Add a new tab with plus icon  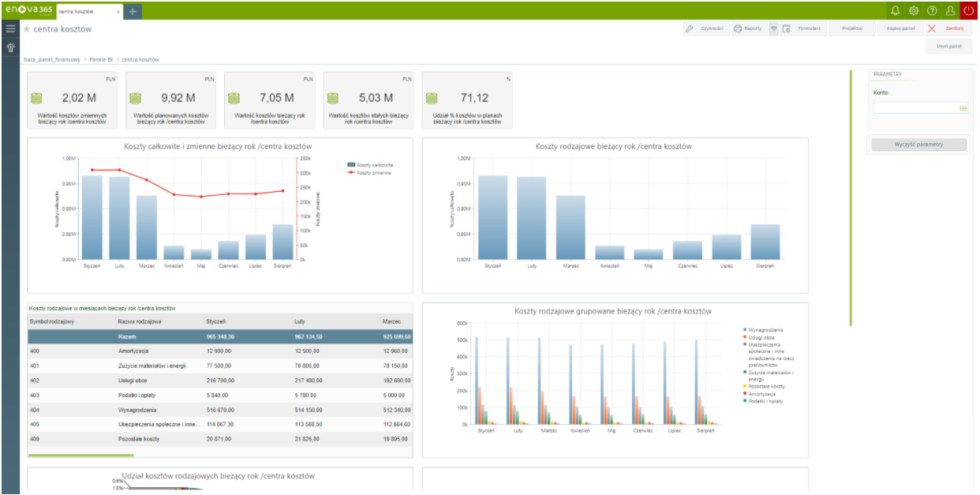coord(133,12)
